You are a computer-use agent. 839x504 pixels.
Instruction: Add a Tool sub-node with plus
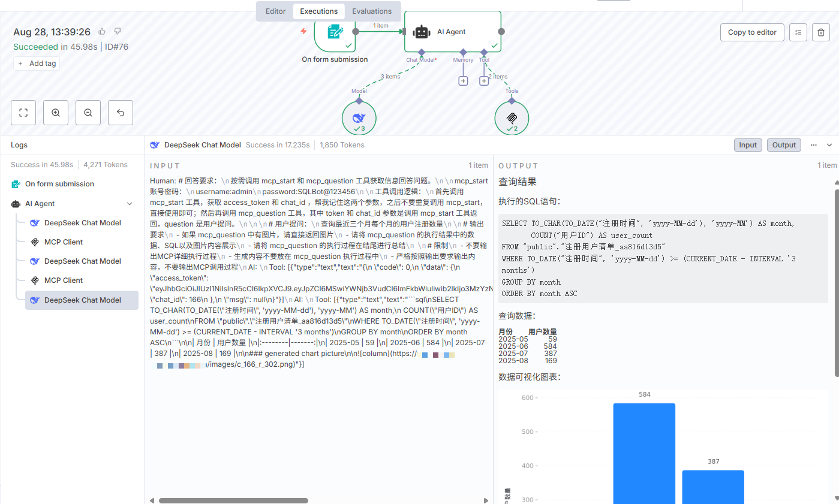tap(484, 81)
